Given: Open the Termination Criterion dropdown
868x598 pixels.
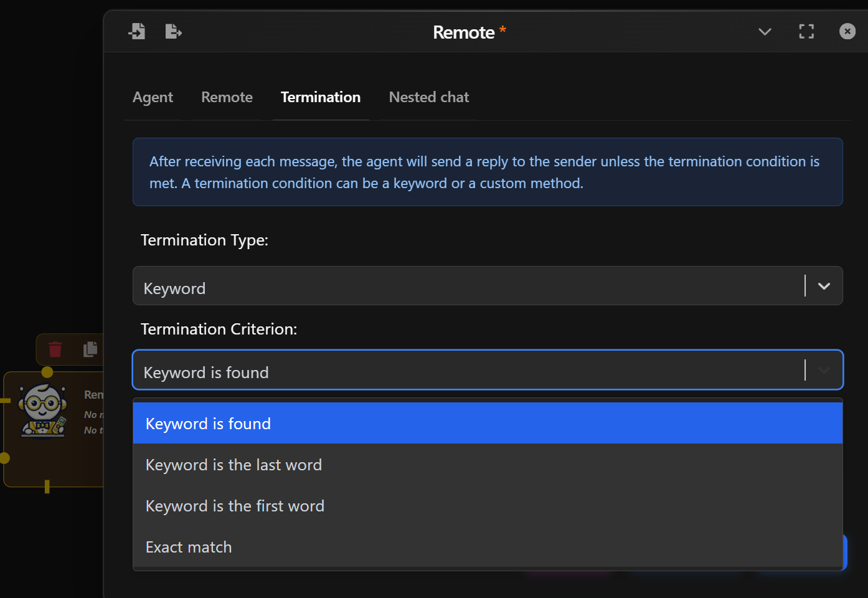Looking at the screenshot, I should [x=823, y=369].
